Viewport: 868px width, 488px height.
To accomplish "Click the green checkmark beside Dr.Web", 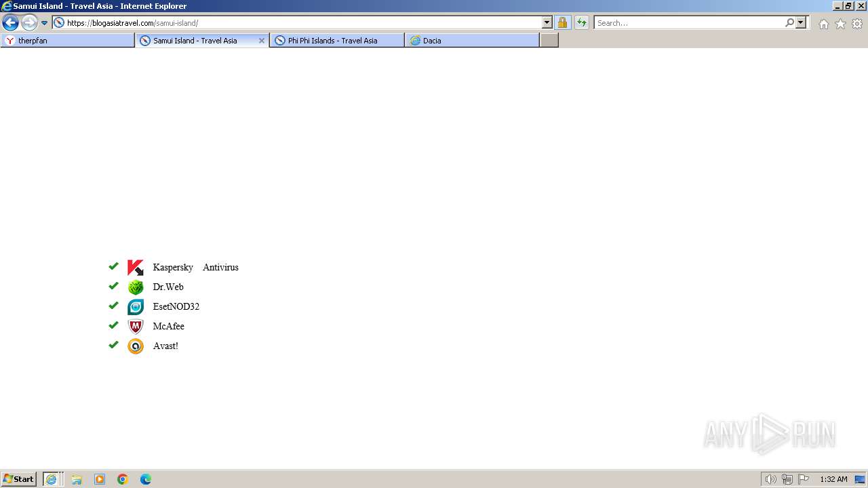I will [x=113, y=285].
